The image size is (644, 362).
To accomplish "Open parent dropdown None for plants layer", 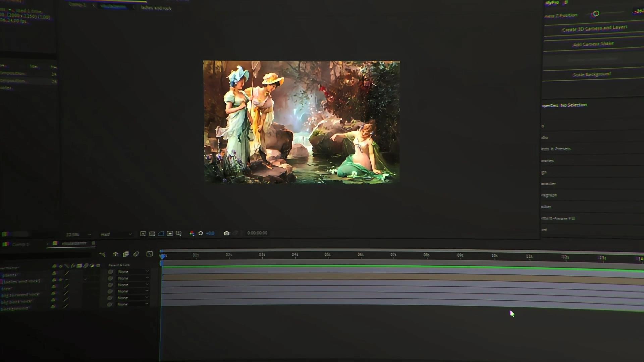I will pos(133,271).
